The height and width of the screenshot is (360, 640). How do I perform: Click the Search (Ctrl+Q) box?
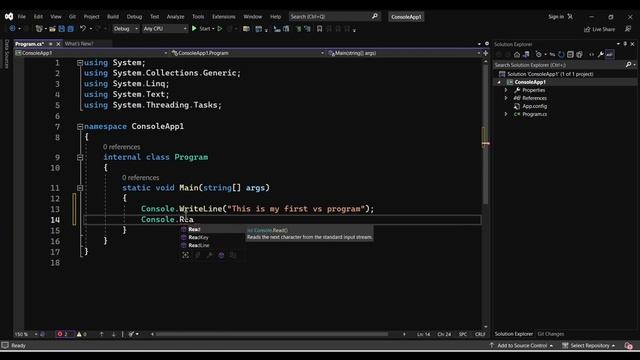click(334, 16)
